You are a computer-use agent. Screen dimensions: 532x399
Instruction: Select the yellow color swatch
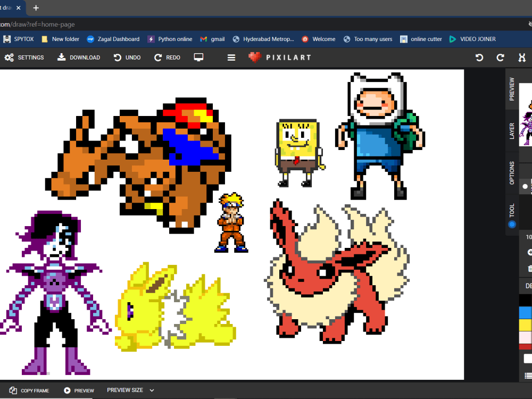[525, 325]
